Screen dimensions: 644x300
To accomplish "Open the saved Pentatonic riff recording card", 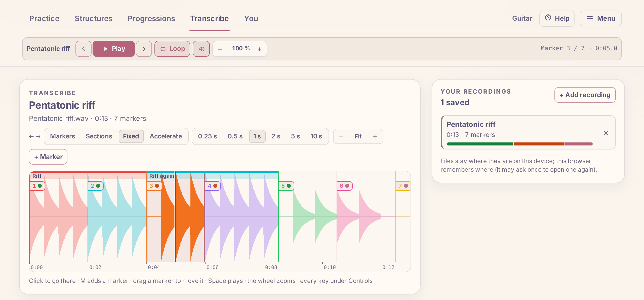I will tap(528, 132).
